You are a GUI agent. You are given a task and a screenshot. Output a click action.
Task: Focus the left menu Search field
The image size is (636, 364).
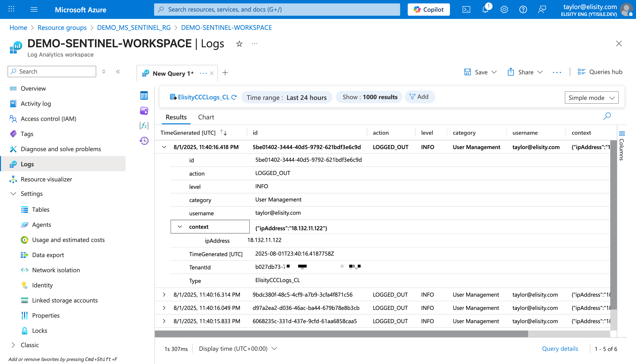tap(52, 72)
